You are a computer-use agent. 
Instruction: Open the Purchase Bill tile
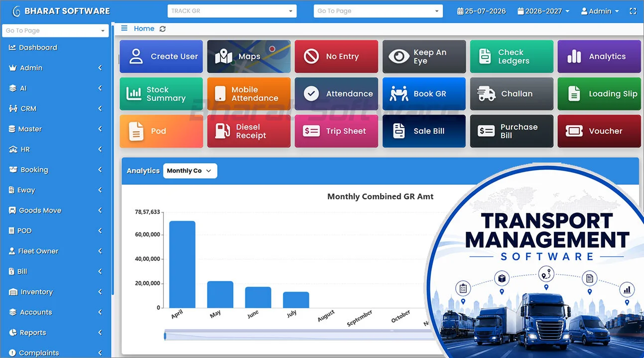coord(512,131)
